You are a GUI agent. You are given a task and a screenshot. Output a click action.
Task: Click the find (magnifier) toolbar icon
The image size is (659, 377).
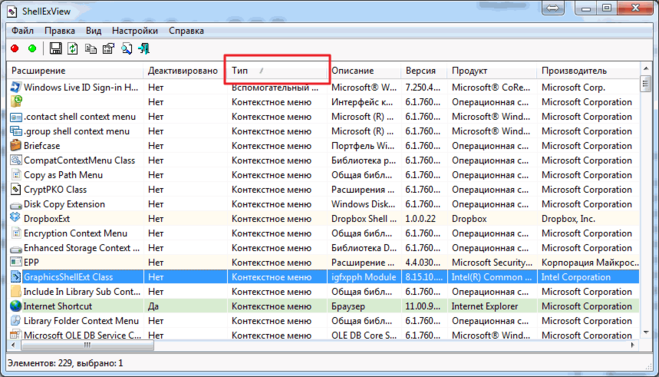[x=127, y=49]
